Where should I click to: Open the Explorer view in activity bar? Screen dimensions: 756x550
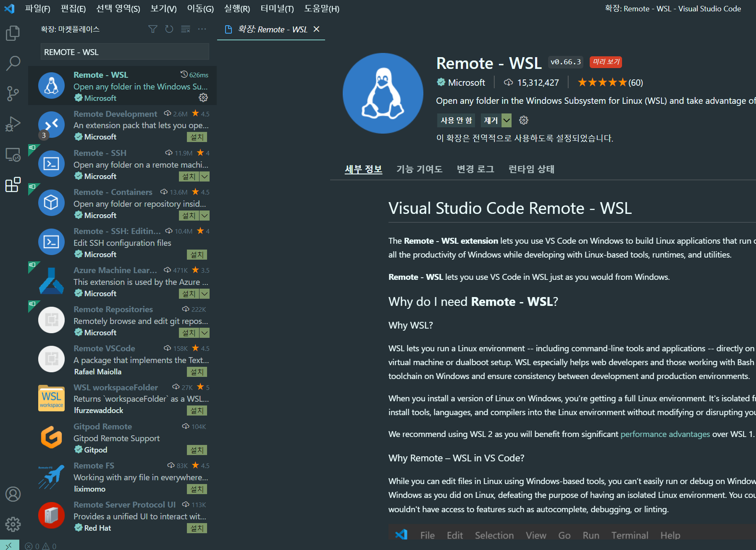[x=13, y=33]
